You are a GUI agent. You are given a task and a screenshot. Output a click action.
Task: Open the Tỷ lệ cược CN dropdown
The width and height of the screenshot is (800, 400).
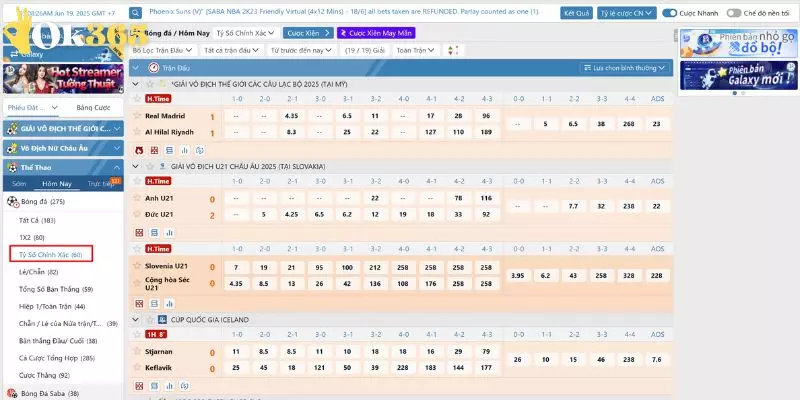tap(627, 13)
